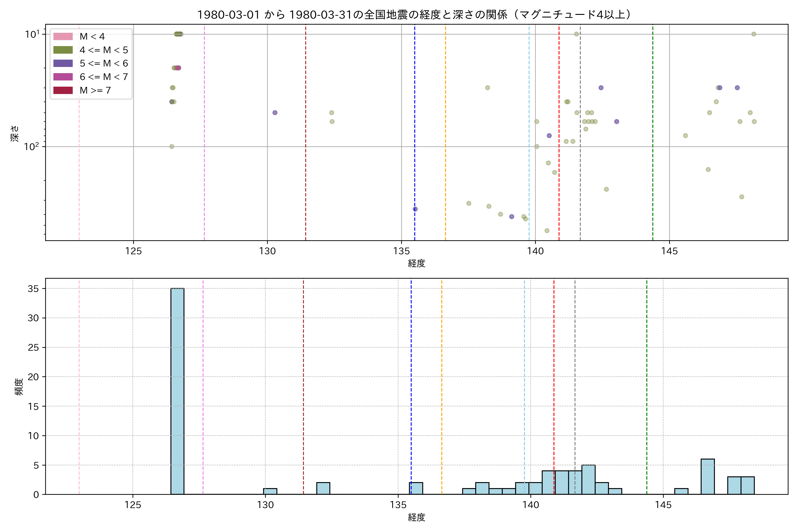Click the purple '5 <= M < 6' legend swatch

[x=63, y=63]
